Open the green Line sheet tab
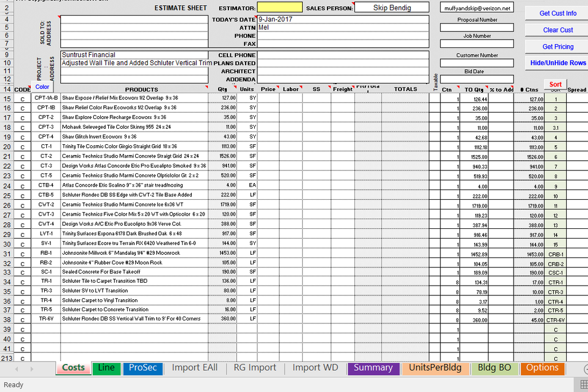 point(106,367)
